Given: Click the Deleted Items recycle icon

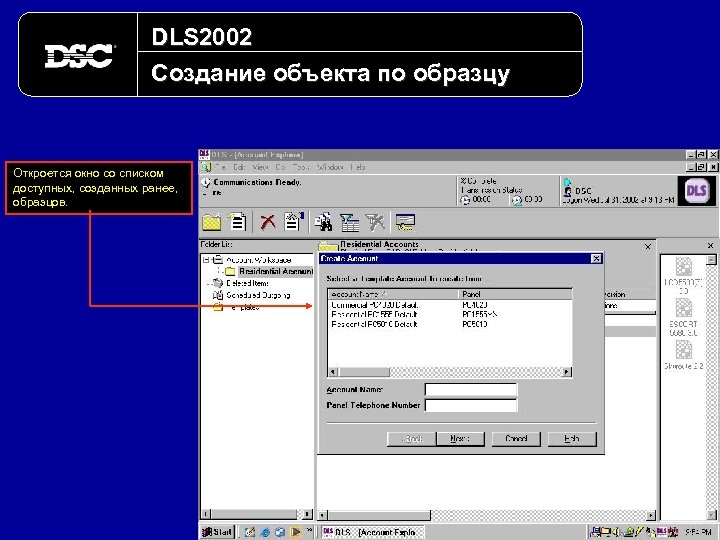Looking at the screenshot, I should [x=218, y=283].
